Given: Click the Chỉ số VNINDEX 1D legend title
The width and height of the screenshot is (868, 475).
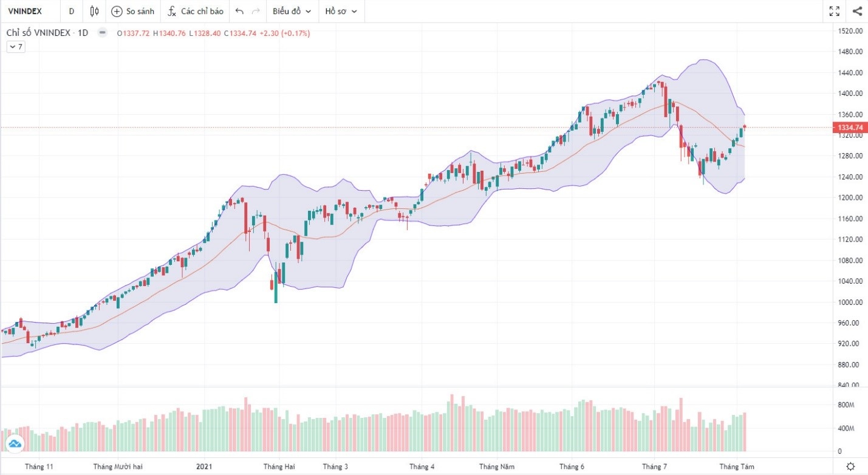Looking at the screenshot, I should click(x=47, y=33).
